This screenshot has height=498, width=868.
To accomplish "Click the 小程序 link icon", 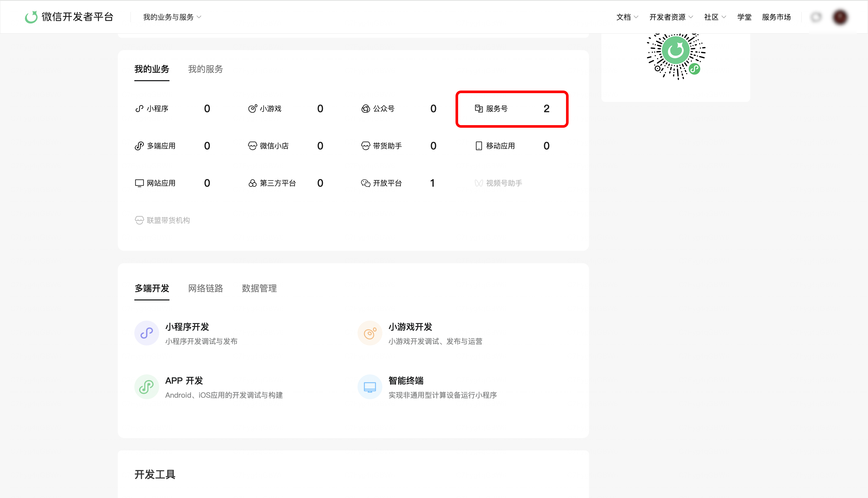I will 139,109.
